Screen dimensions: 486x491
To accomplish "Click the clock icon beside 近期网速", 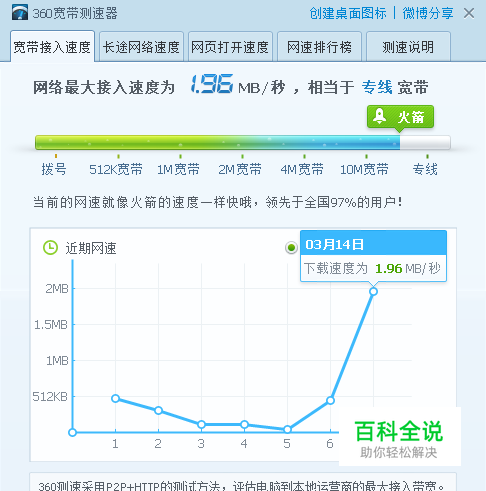I will (51, 248).
